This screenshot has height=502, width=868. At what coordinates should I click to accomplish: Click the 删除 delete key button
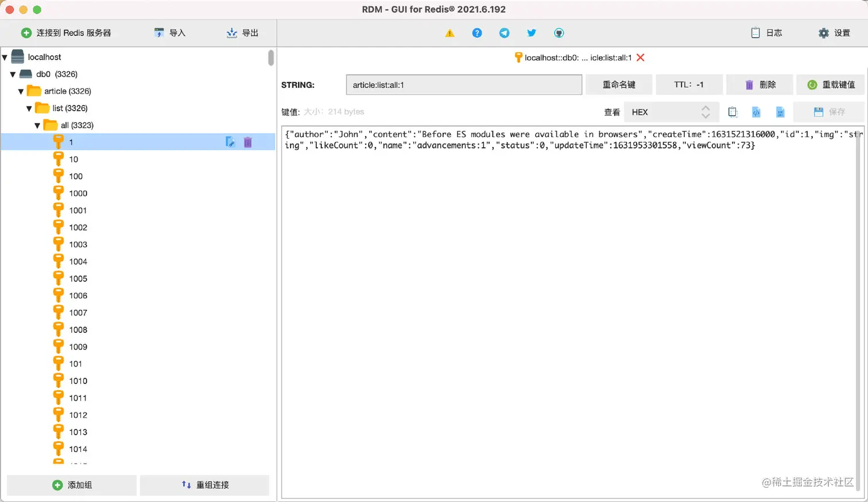pyautogui.click(x=759, y=85)
